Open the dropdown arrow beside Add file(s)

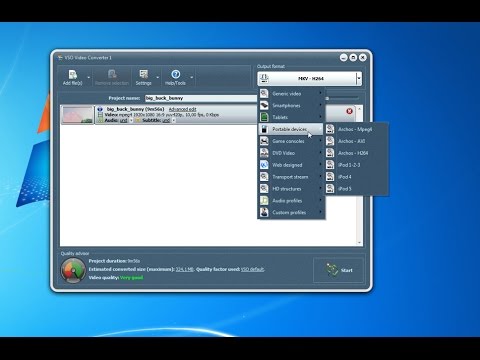(x=89, y=78)
